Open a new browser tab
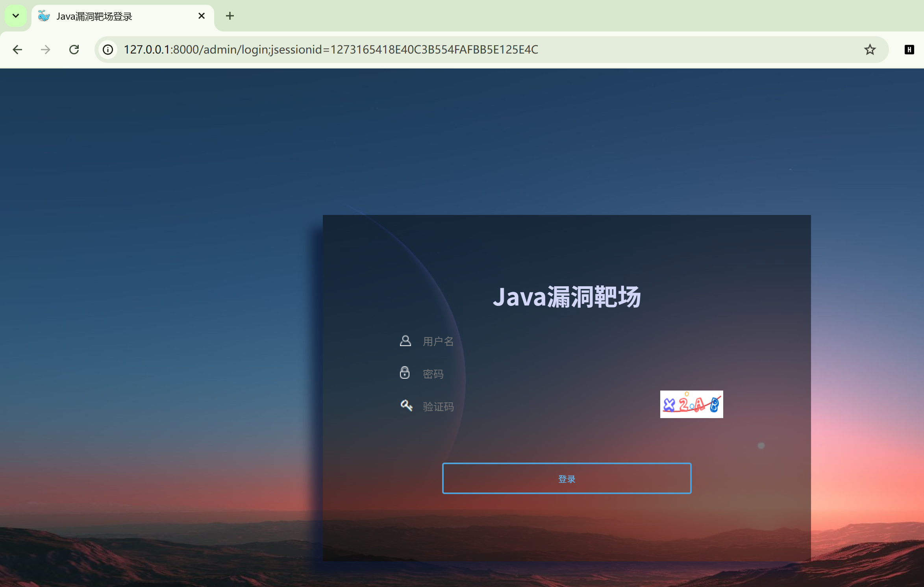The width and height of the screenshot is (924, 587). 230,16
